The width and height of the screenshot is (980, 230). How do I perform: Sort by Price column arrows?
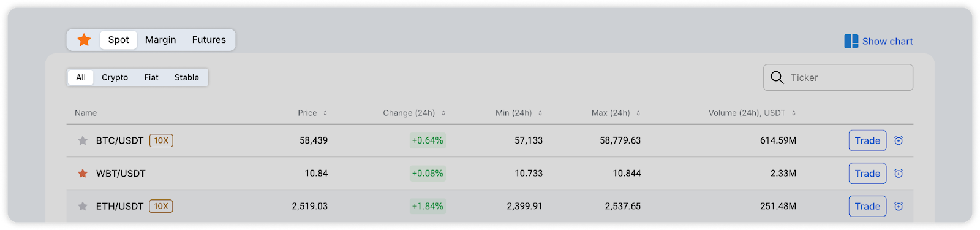point(325,113)
